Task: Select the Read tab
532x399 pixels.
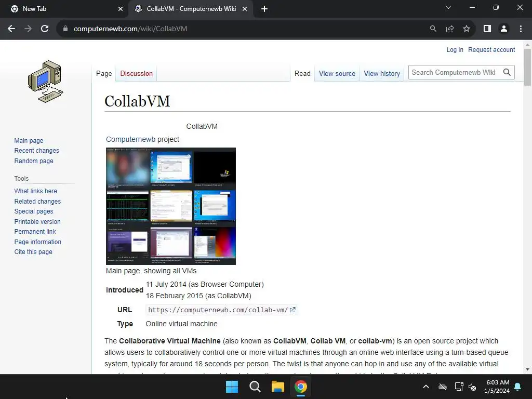Action: pyautogui.click(x=302, y=74)
